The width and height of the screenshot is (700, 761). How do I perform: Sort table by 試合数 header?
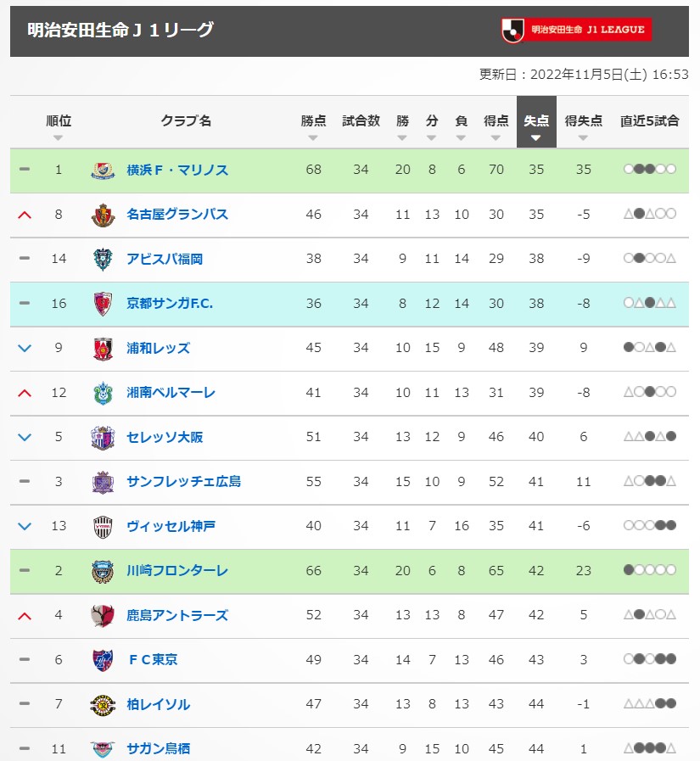pyautogui.click(x=361, y=121)
